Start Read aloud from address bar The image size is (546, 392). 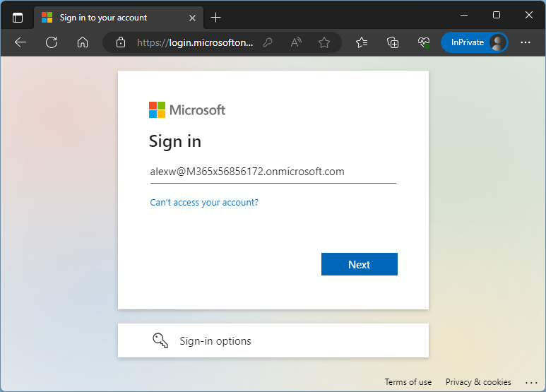pos(296,42)
